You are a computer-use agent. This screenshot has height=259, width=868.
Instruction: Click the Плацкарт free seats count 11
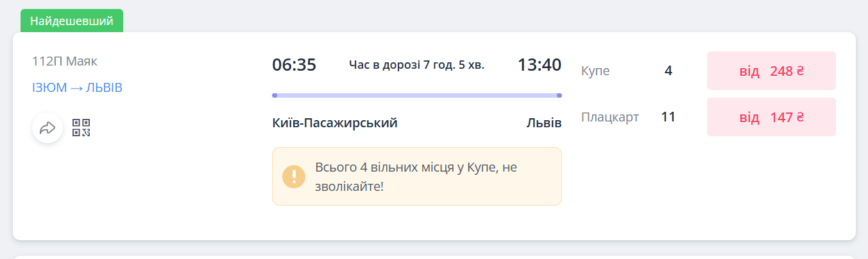click(x=668, y=117)
